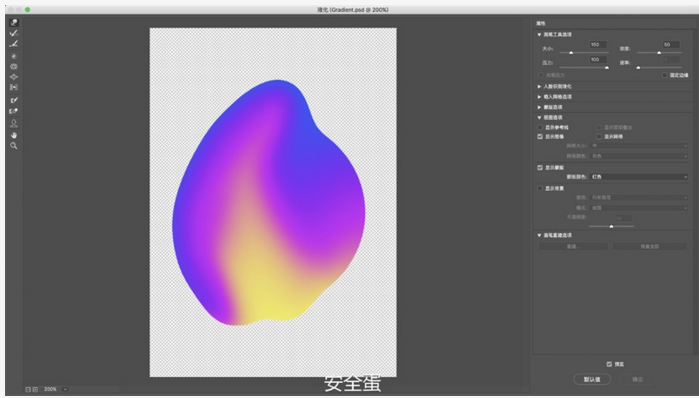The height and width of the screenshot is (398, 699).
Task: Click the 默认值 default button
Action: [x=592, y=379]
